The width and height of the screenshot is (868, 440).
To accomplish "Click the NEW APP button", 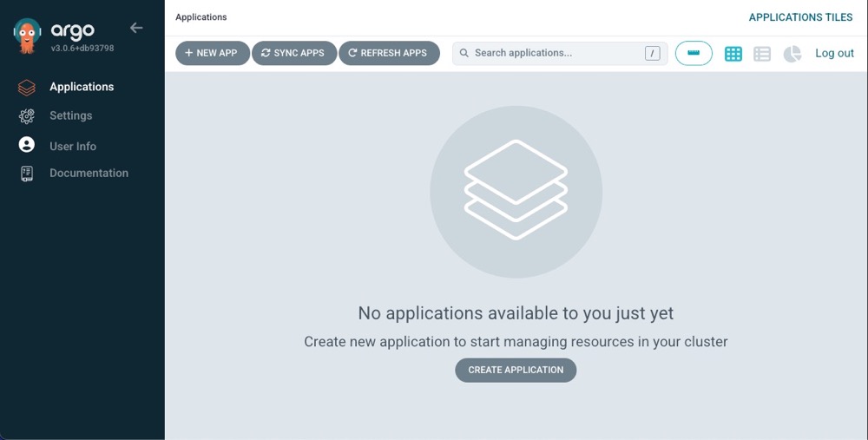I will tap(212, 53).
